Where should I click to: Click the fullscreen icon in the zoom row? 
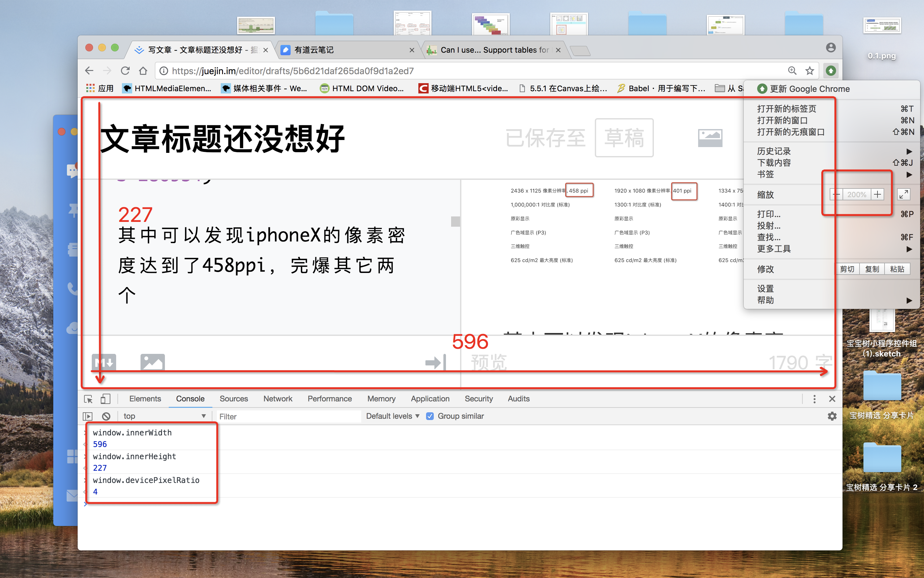pyautogui.click(x=903, y=195)
